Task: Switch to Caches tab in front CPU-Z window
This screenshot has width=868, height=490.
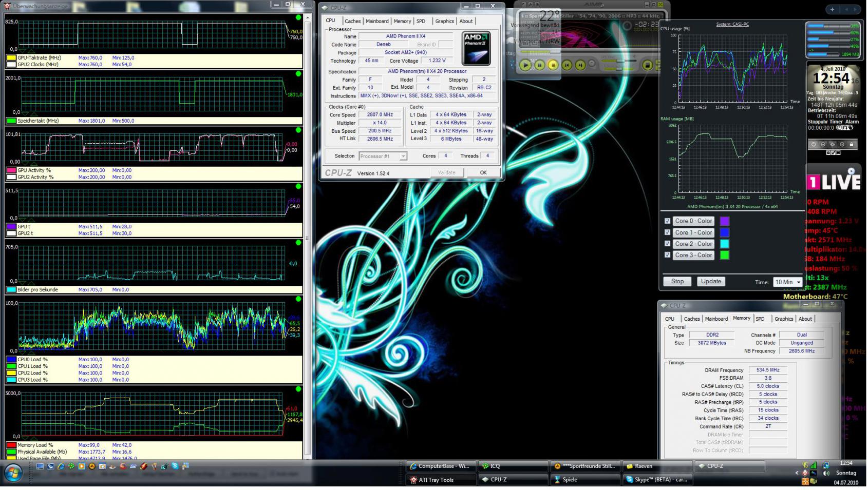Action: [x=352, y=21]
